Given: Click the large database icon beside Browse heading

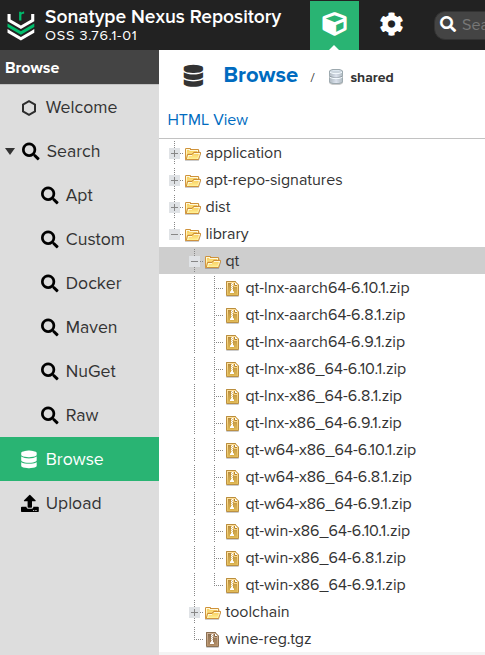Looking at the screenshot, I should [x=193, y=76].
